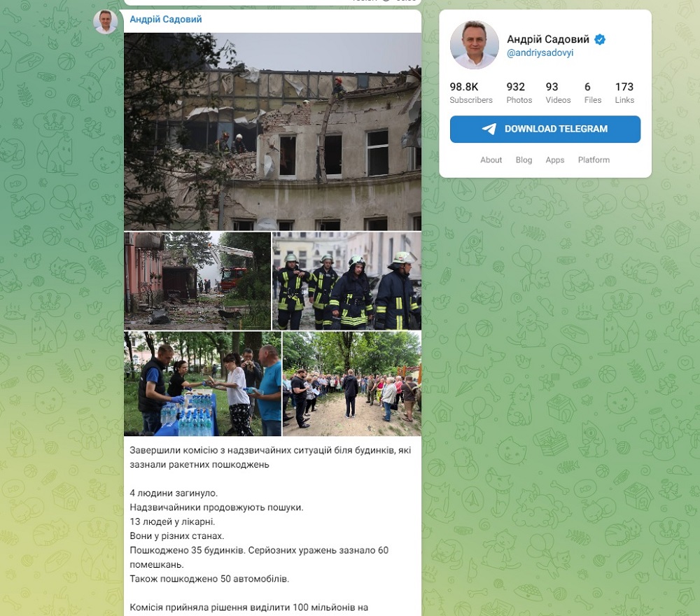Open the large channel profile photo

point(474,45)
